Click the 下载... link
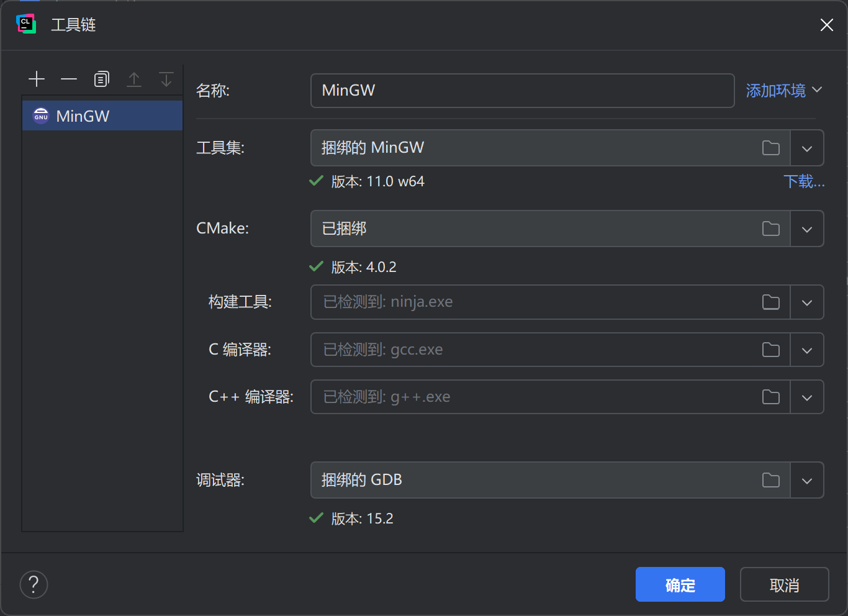This screenshot has height=616, width=848. point(804,181)
